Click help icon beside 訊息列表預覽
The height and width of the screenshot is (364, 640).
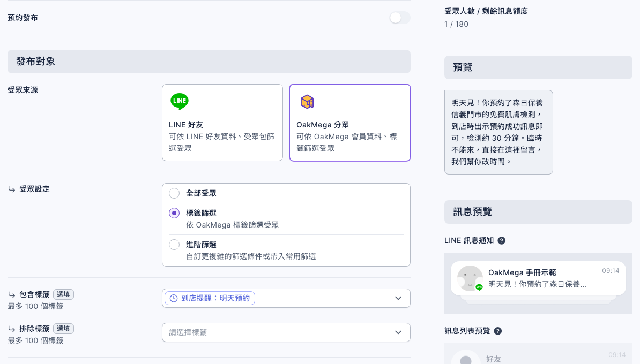click(498, 331)
